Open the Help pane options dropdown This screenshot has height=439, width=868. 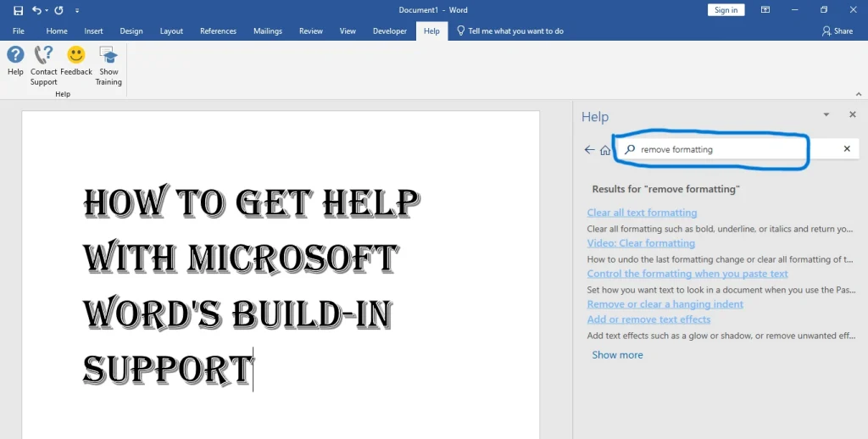click(826, 114)
